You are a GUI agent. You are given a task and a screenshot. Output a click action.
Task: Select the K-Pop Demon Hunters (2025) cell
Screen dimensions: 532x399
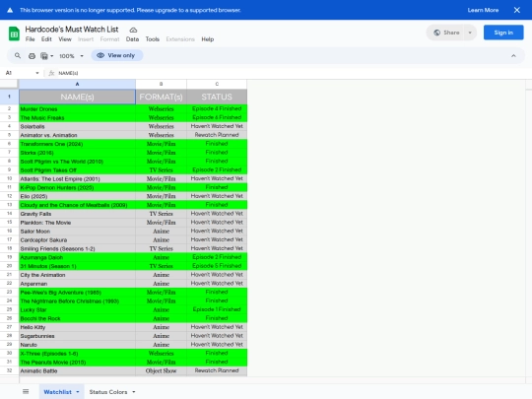77,187
